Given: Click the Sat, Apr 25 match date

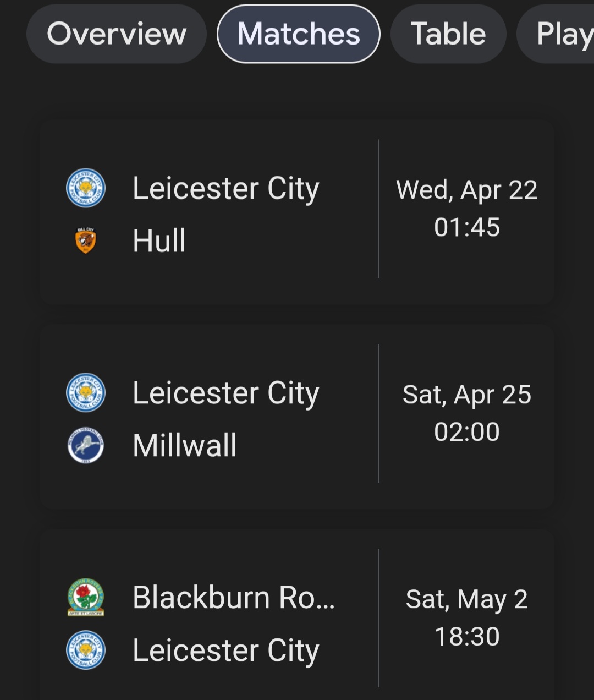Looking at the screenshot, I should tap(466, 395).
